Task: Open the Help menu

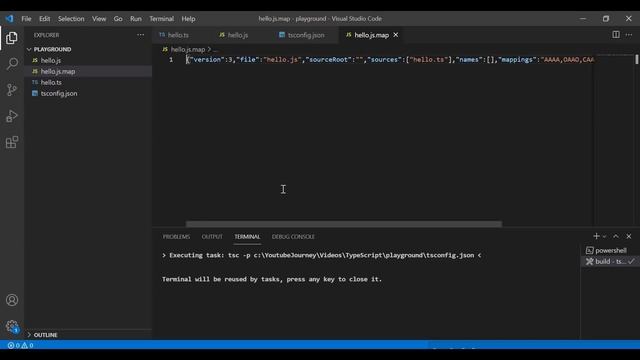Action: click(188, 19)
